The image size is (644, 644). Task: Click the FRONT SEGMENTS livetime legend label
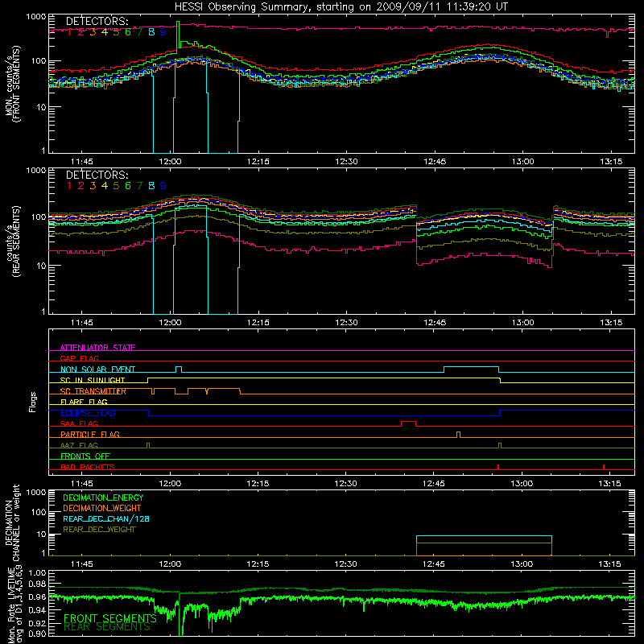point(110,618)
